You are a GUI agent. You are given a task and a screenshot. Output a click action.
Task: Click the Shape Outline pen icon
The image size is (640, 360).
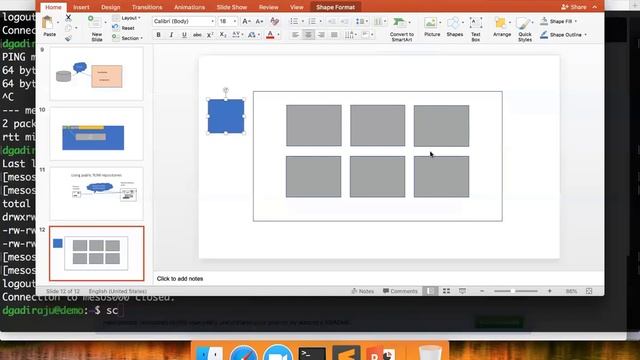pos(544,35)
